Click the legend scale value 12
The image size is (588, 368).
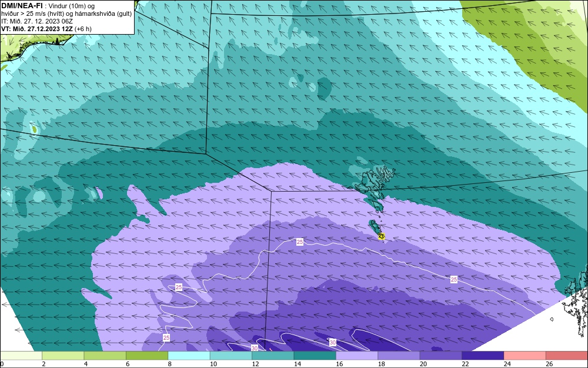pyautogui.click(x=255, y=364)
